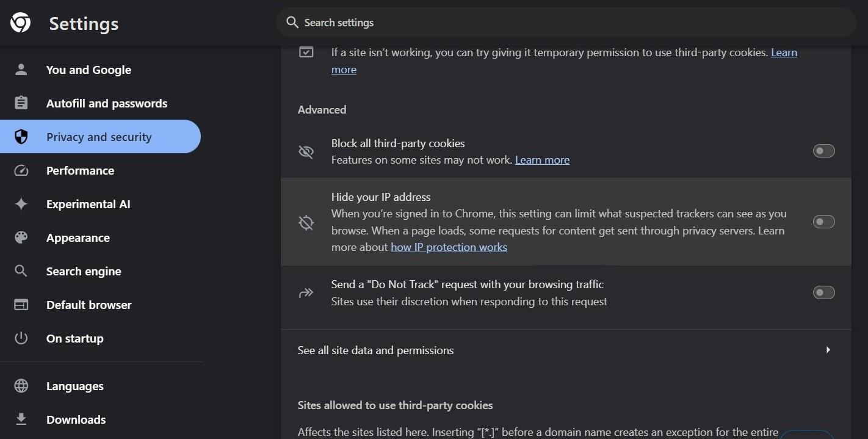Click the Downloads arrow icon in sidebar
868x439 pixels.
21,419
